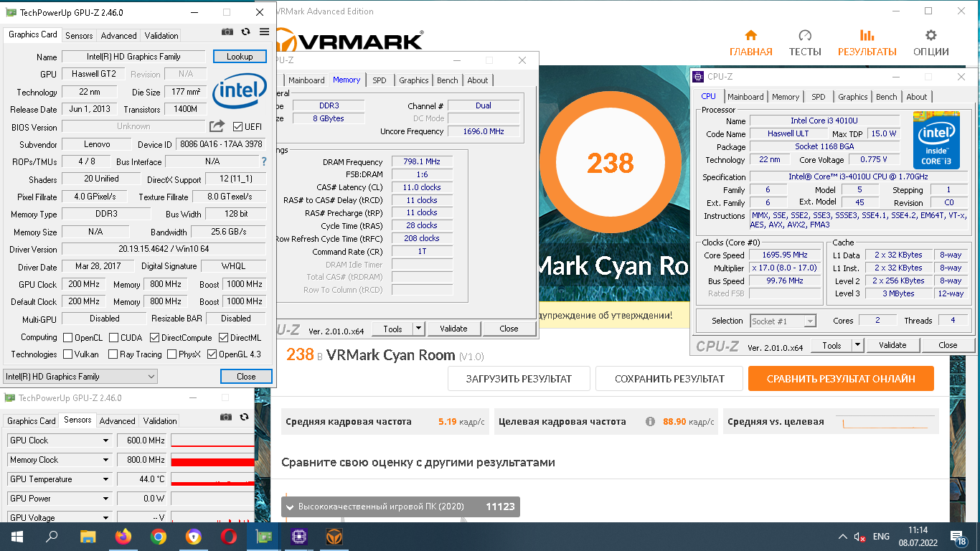The height and width of the screenshot is (551, 980).
Task: Open Socket #1 selection dropdown
Action: [x=783, y=321]
